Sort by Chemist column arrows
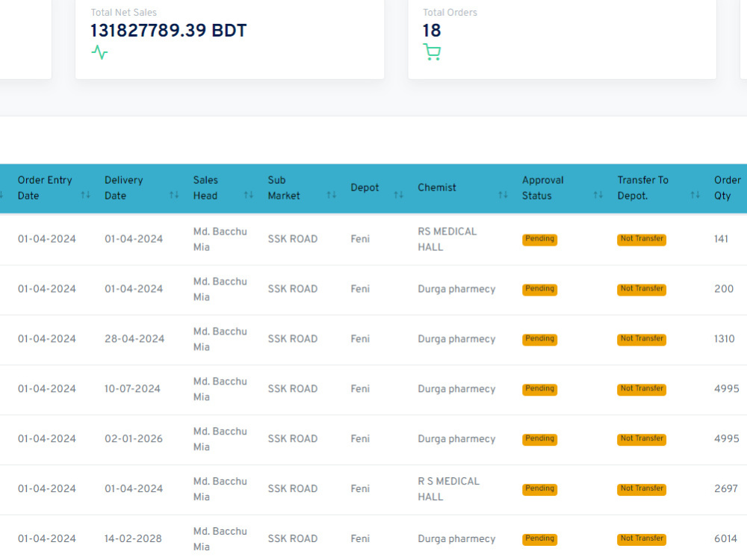Screen dimensions: 747x560 pos(503,195)
